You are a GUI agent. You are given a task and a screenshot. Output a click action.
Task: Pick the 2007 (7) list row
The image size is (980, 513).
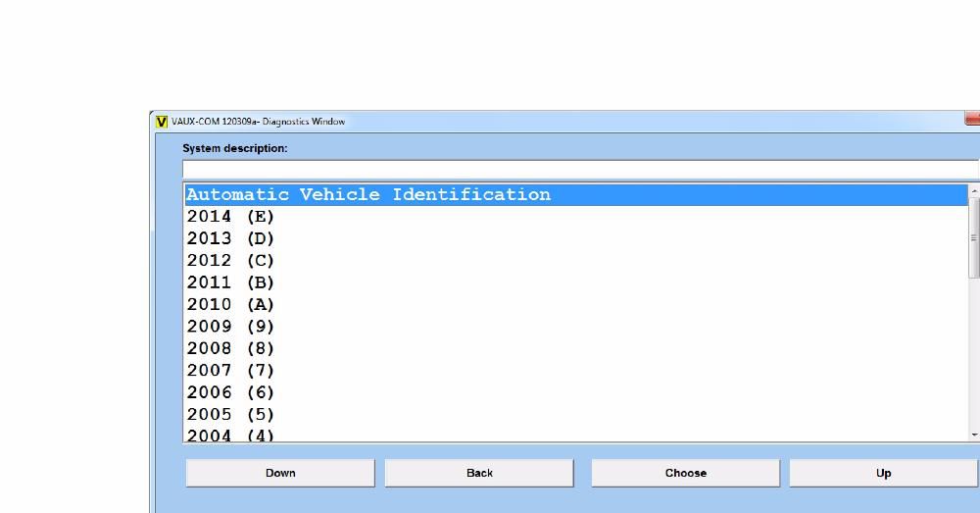(231, 371)
